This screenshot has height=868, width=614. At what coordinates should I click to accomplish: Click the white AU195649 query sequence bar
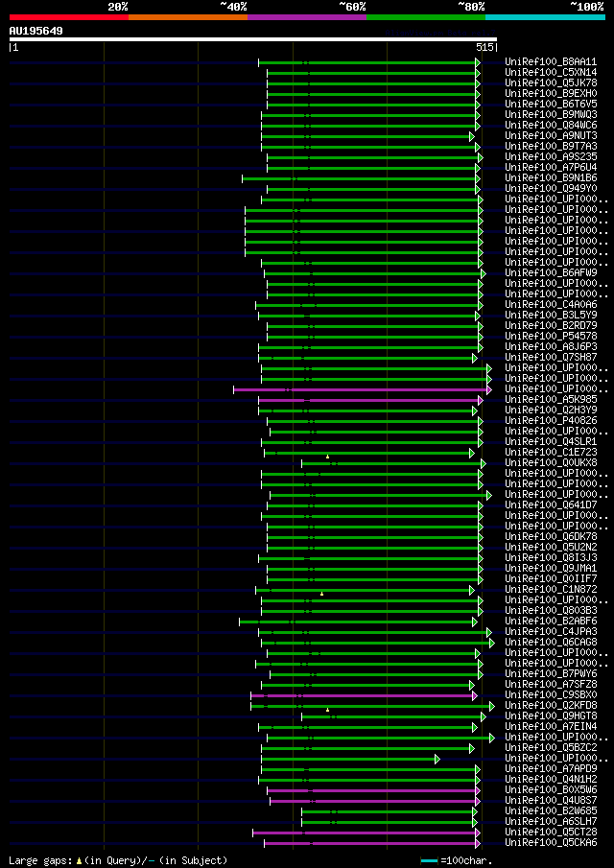click(x=253, y=39)
